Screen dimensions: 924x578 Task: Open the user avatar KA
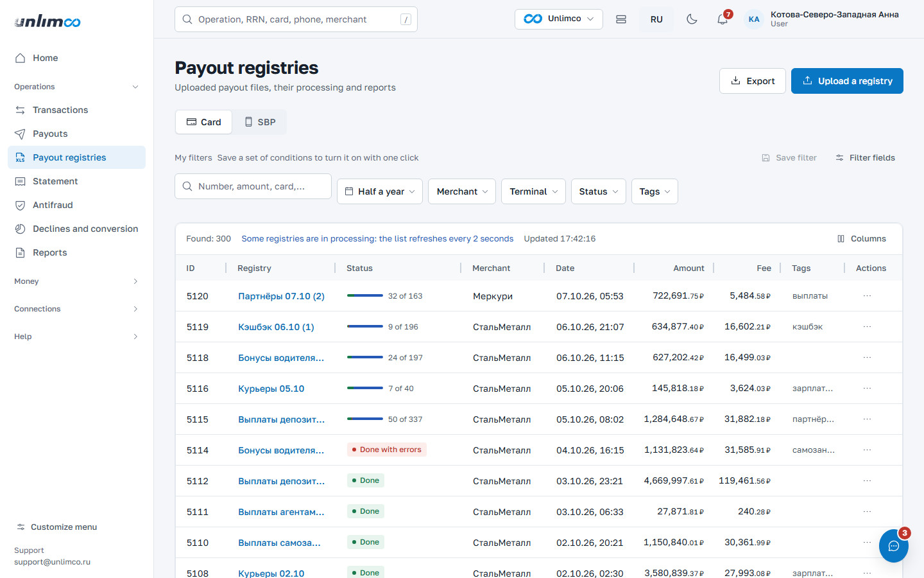click(x=754, y=19)
